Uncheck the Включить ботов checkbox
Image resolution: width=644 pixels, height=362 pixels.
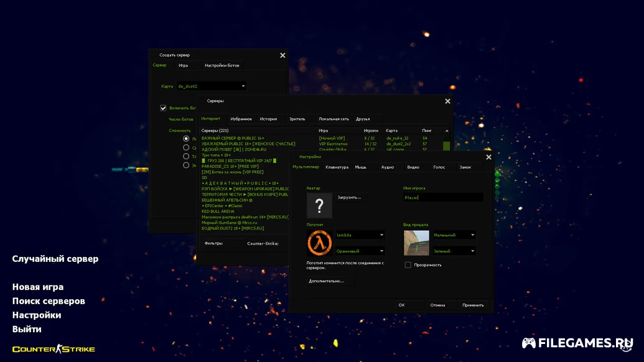[x=163, y=108]
